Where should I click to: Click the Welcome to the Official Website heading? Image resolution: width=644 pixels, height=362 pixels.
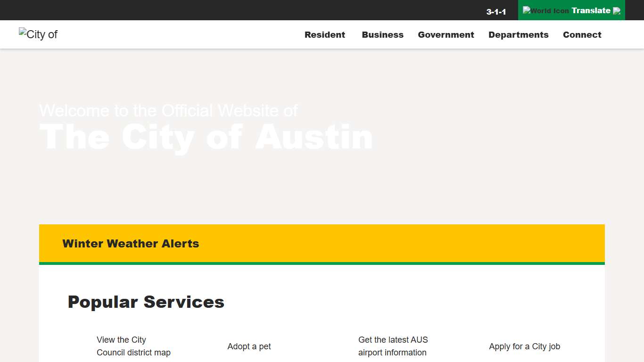pos(168,110)
